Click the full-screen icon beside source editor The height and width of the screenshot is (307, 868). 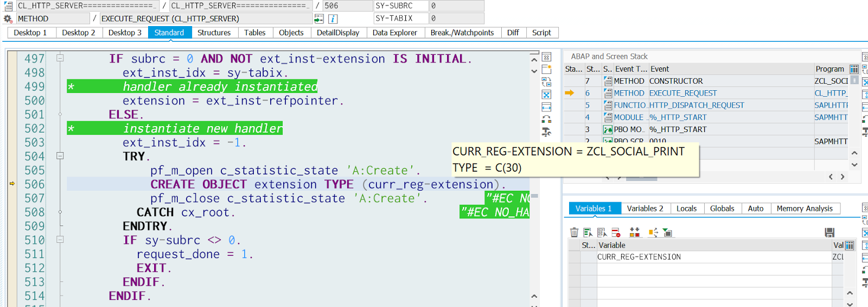(x=546, y=95)
